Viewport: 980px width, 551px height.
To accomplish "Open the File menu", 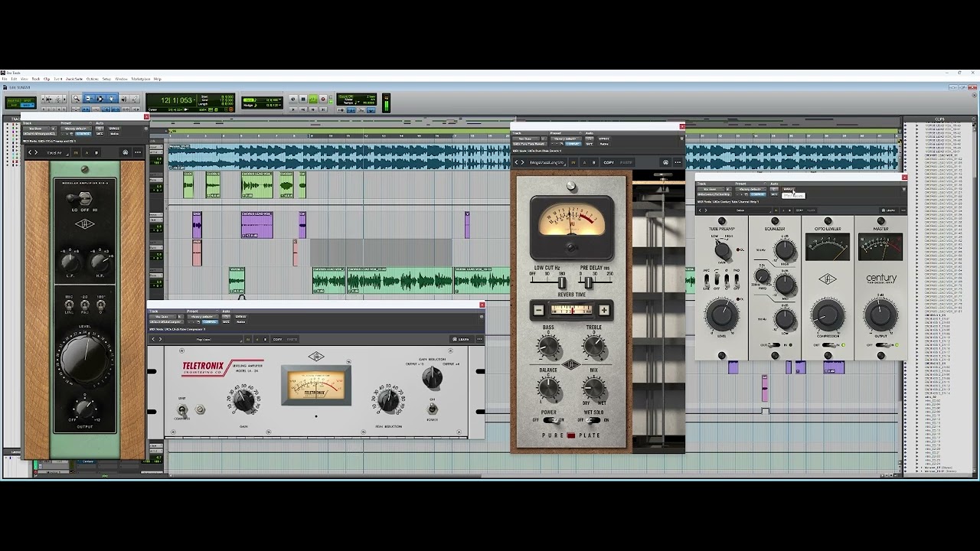I will click(x=5, y=79).
